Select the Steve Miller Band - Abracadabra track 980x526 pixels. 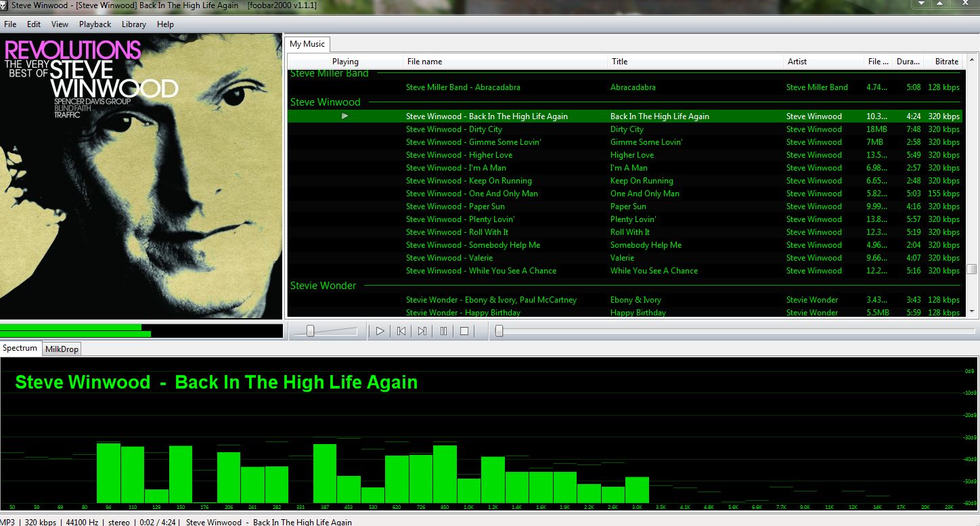coord(625,87)
